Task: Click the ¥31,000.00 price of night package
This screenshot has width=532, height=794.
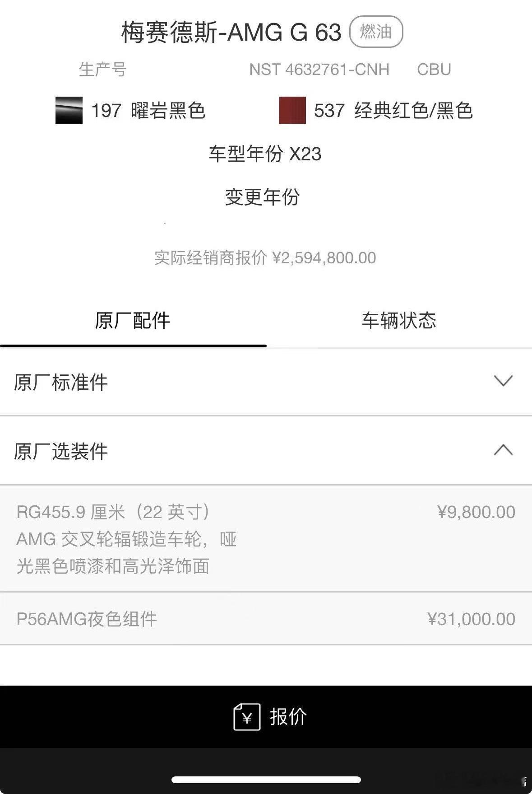Action: pyautogui.click(x=471, y=619)
